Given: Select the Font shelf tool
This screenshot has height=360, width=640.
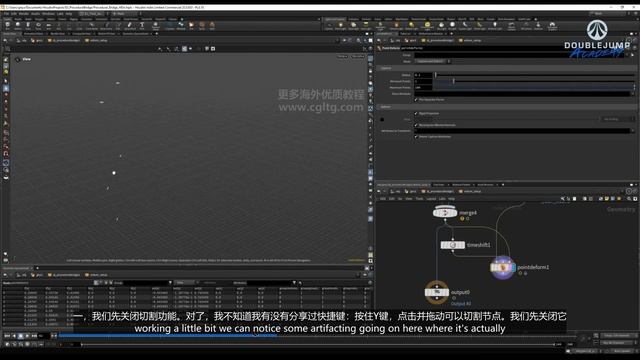Looking at the screenshot, I should (142, 26).
